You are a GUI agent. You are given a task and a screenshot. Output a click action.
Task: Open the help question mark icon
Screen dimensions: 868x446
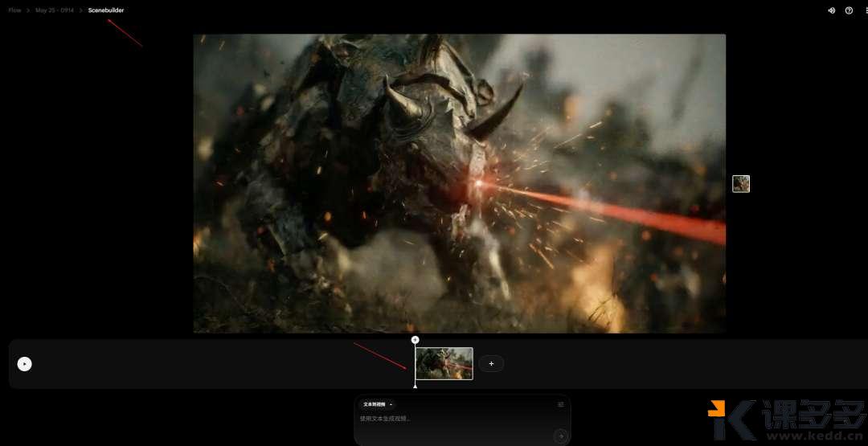850,10
